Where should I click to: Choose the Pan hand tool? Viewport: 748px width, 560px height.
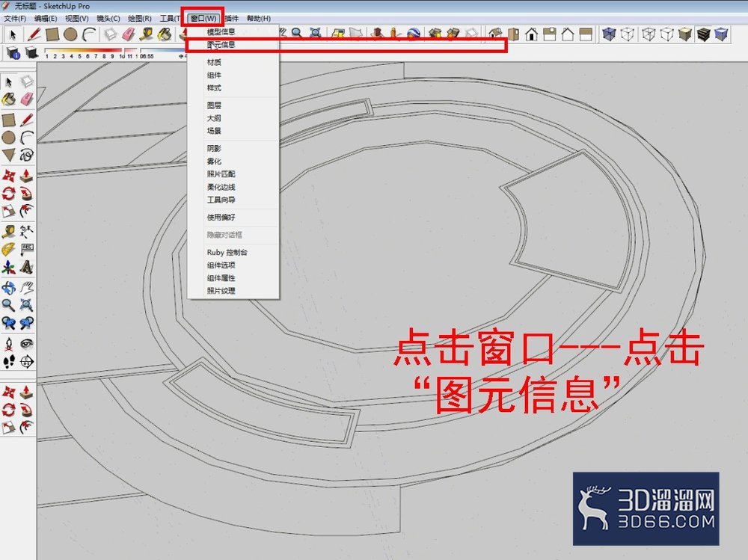click(x=27, y=288)
